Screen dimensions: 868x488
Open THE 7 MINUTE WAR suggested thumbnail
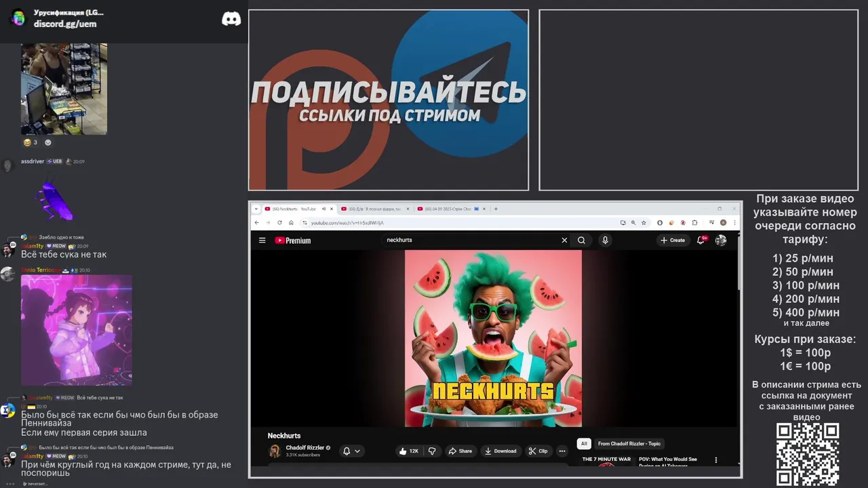click(x=606, y=461)
